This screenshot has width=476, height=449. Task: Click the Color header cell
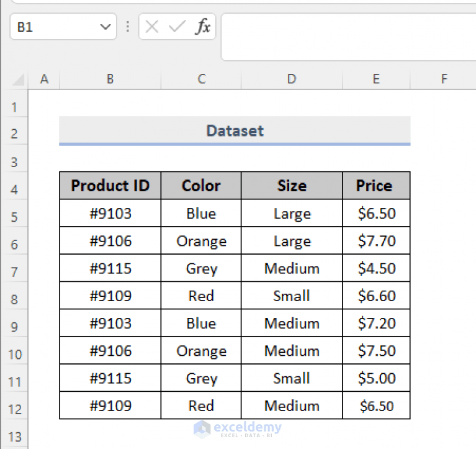(x=201, y=185)
